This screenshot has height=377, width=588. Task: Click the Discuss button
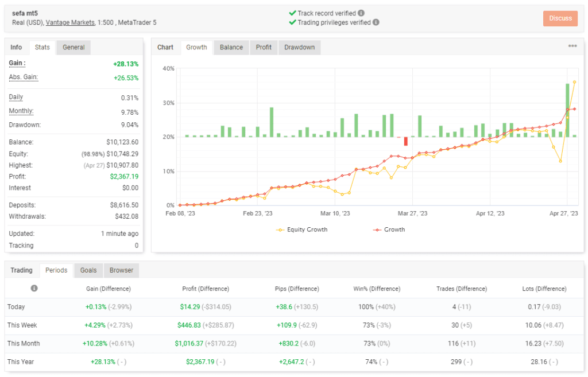[560, 18]
